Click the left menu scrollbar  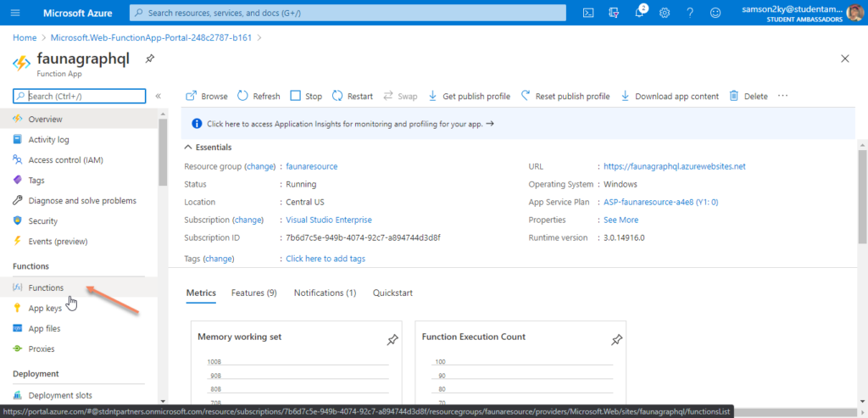pyautogui.click(x=162, y=153)
